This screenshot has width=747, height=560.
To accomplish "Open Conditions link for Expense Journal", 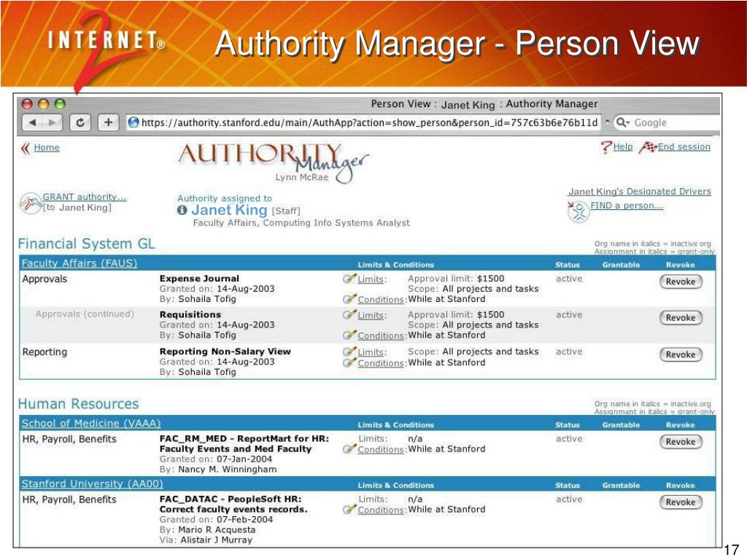I will click(x=381, y=300).
